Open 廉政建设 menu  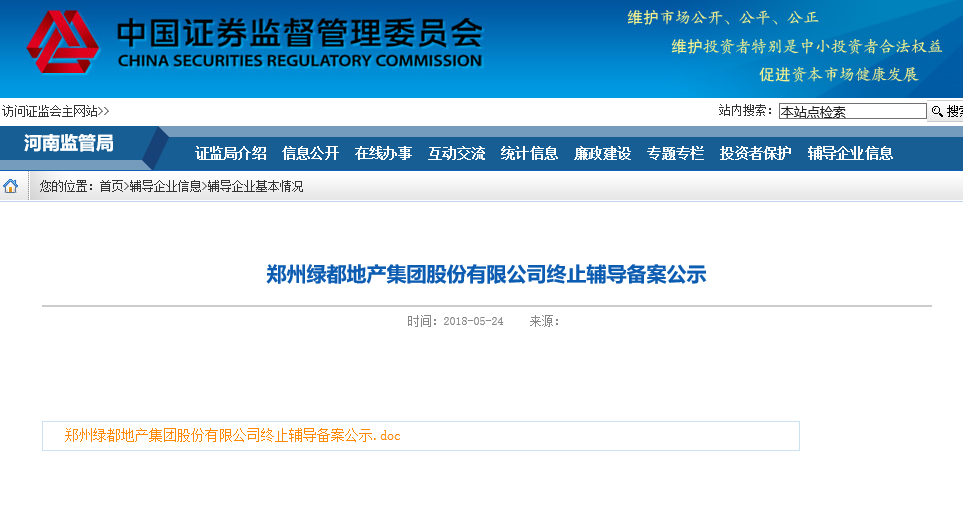point(602,153)
